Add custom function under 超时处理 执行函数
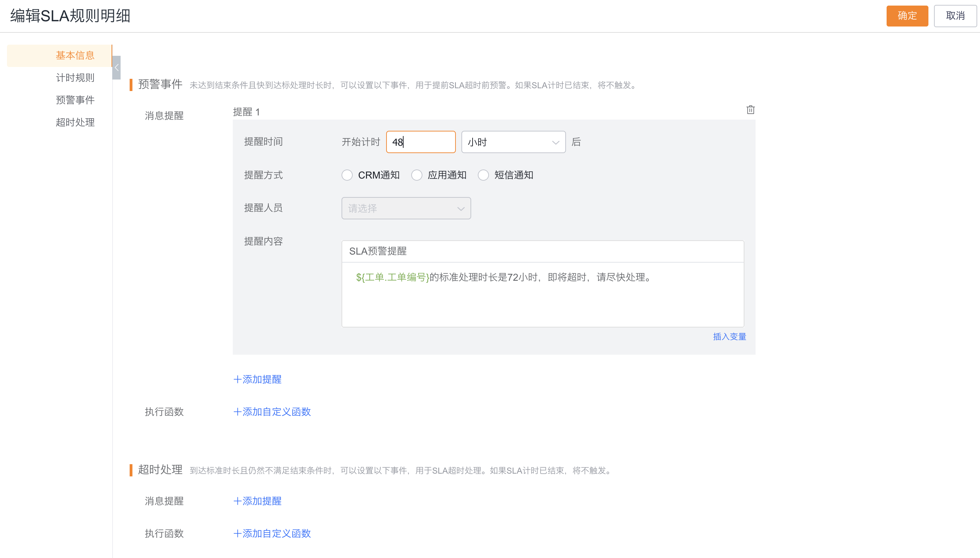 pyautogui.click(x=272, y=534)
